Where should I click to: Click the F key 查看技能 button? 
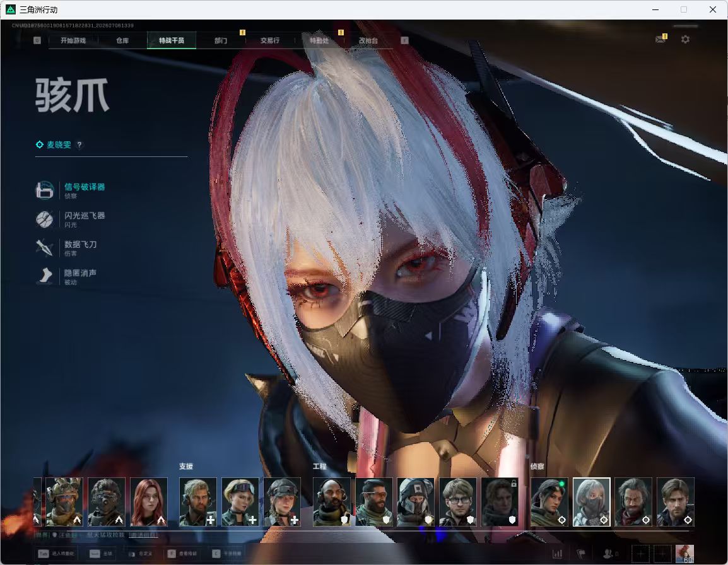pyautogui.click(x=182, y=554)
